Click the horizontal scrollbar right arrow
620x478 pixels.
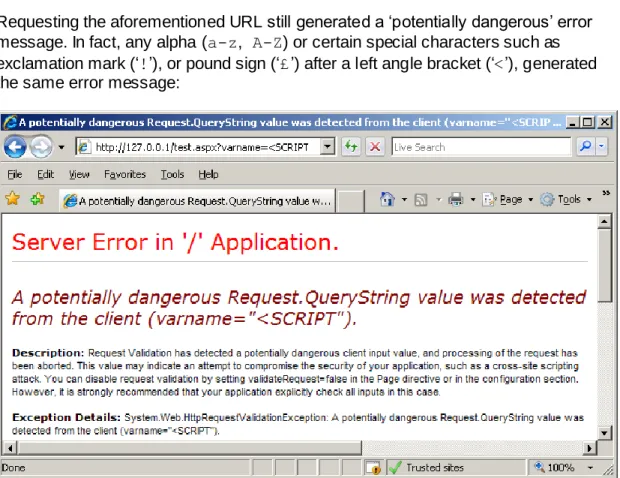589,448
